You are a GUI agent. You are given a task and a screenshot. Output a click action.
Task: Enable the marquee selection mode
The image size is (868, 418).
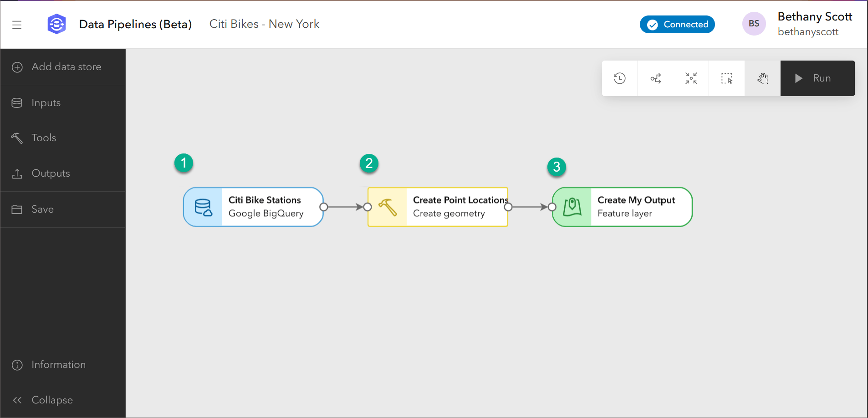(x=726, y=78)
